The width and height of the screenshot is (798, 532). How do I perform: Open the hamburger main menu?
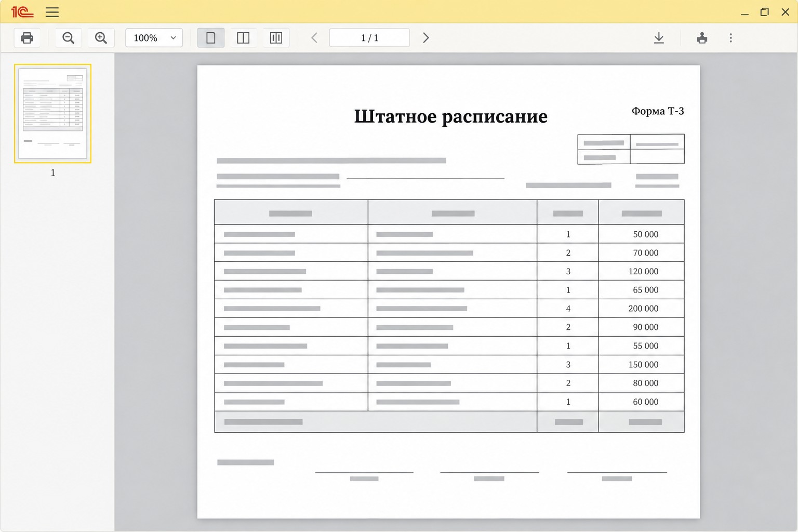(52, 11)
